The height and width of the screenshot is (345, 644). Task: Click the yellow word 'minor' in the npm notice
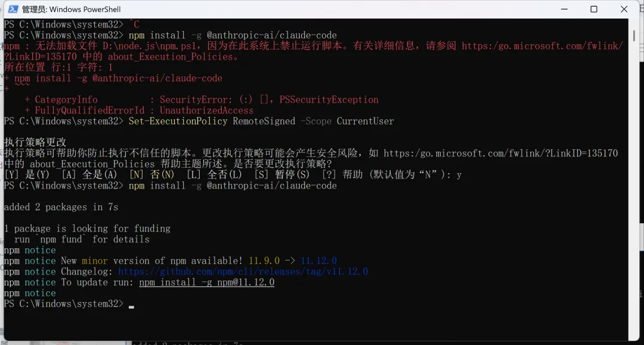[94, 261]
